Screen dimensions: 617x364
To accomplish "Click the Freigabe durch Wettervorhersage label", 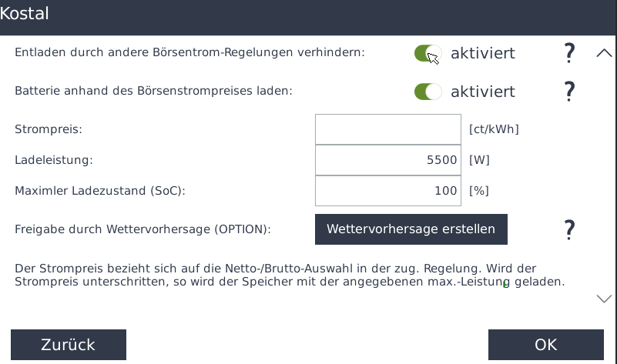I will coord(143,229).
